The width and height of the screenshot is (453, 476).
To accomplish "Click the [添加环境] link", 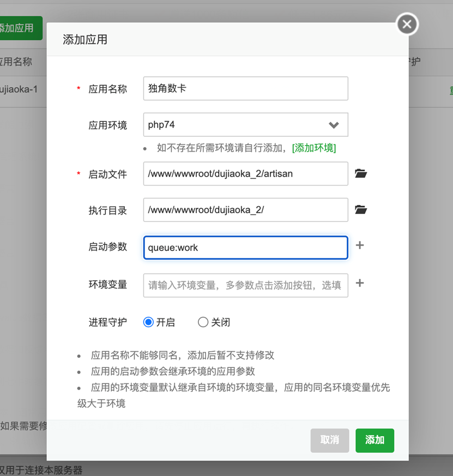I will click(314, 148).
